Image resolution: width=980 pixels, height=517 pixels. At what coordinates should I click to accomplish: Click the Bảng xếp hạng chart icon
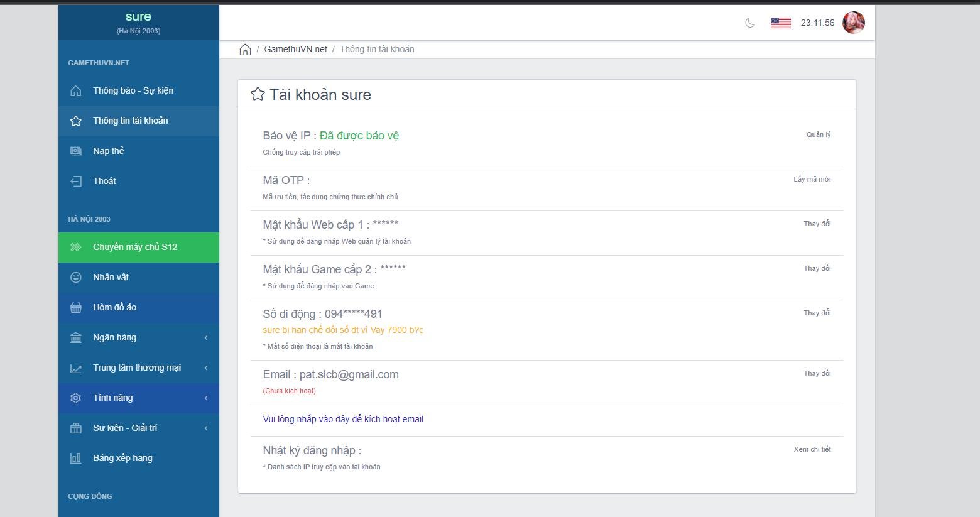pos(76,458)
